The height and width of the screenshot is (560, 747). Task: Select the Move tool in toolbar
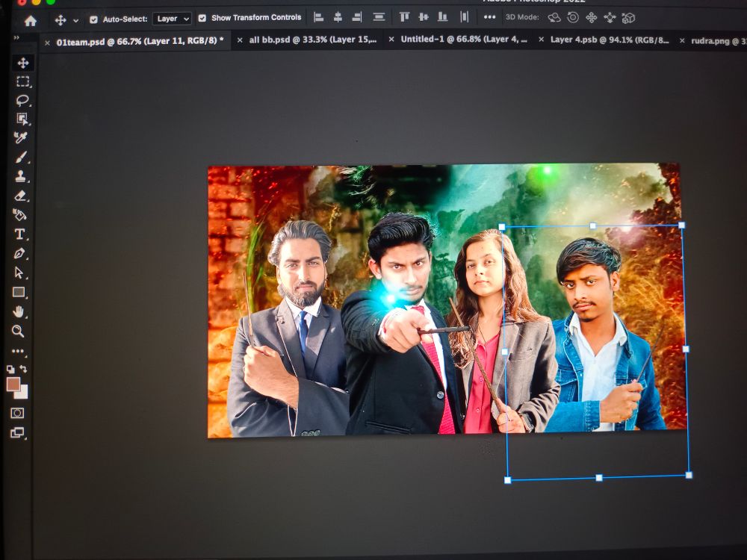[23, 63]
